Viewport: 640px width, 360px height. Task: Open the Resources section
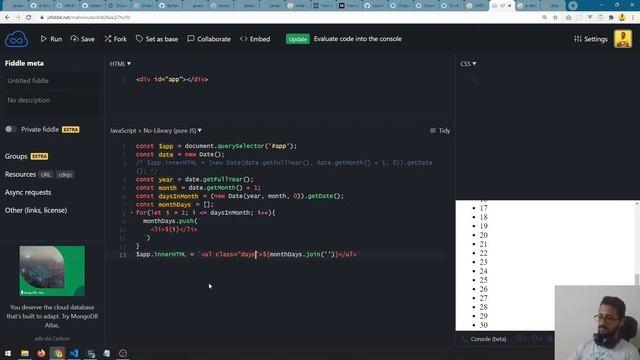20,174
